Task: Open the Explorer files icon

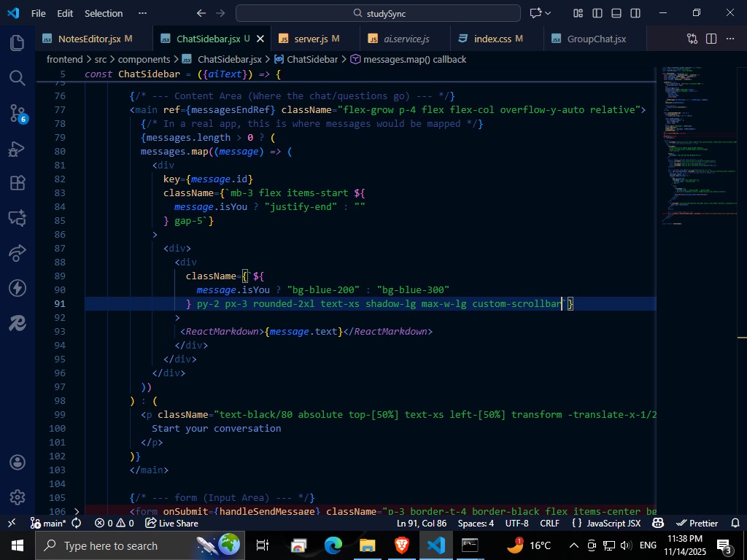Action: [17, 42]
